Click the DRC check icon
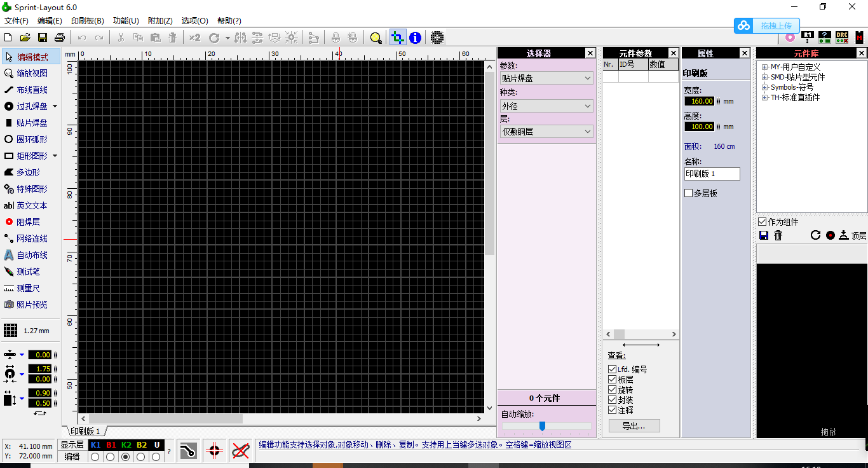 [842, 38]
